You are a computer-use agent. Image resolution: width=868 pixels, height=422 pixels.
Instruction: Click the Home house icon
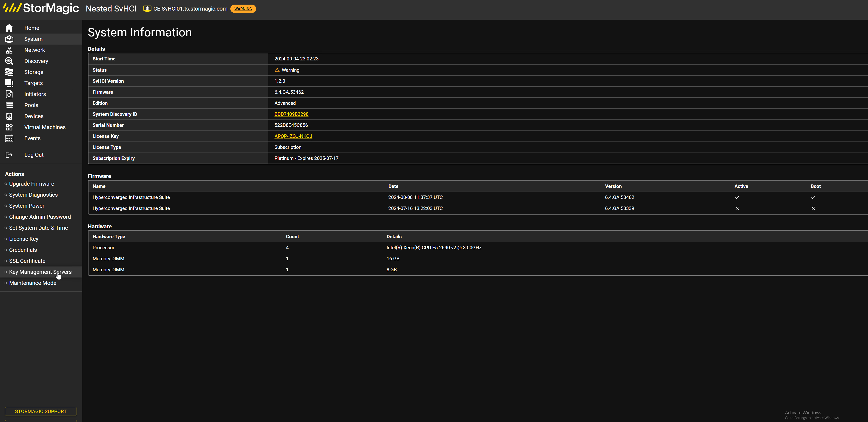click(x=9, y=28)
